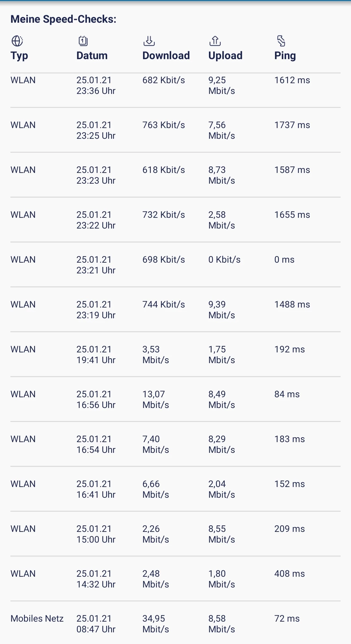Tap the 13,07 Mbit/s download value
The width and height of the screenshot is (351, 644).
point(156,400)
